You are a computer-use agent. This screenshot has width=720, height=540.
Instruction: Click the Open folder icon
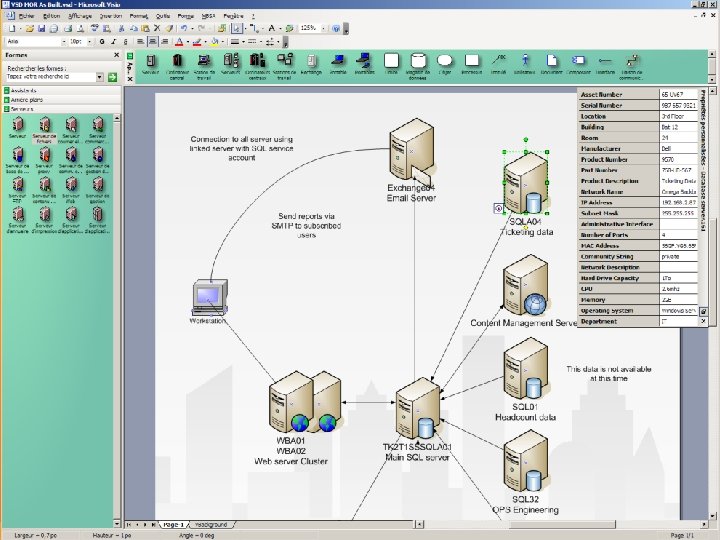(x=30, y=28)
